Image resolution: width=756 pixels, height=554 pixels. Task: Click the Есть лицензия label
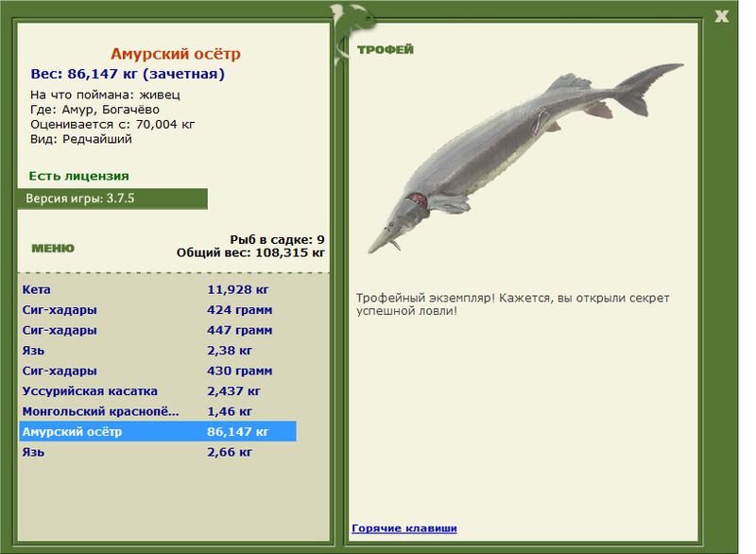(x=78, y=176)
